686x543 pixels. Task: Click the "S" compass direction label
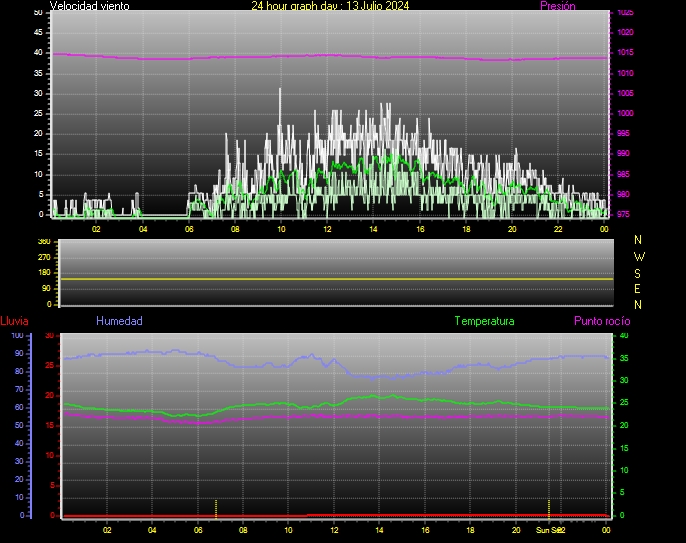(637, 273)
